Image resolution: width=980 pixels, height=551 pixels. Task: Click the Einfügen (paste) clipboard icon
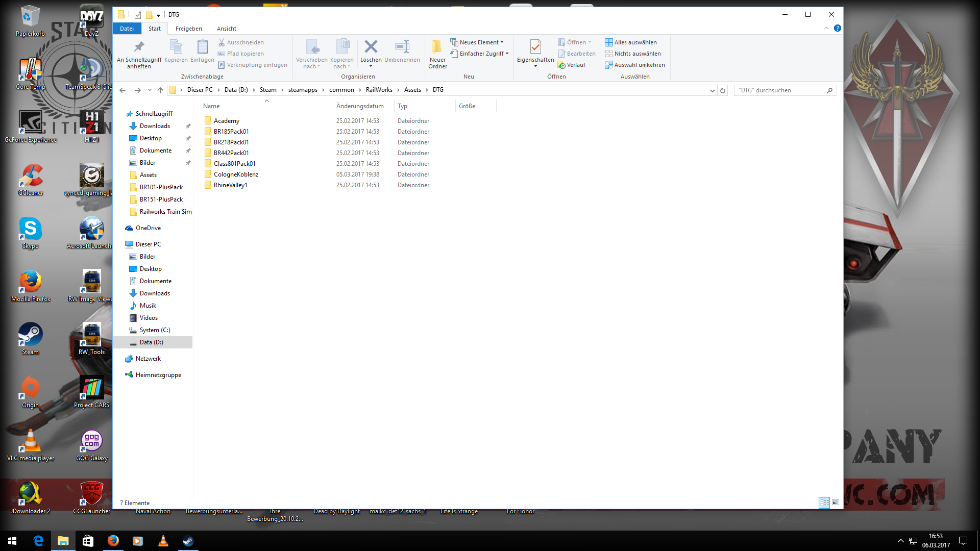click(202, 47)
